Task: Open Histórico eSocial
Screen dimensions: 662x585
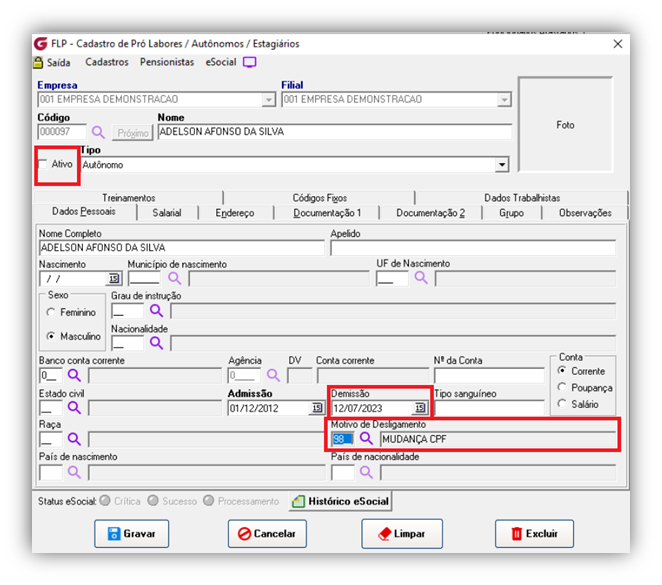Action: tap(341, 501)
